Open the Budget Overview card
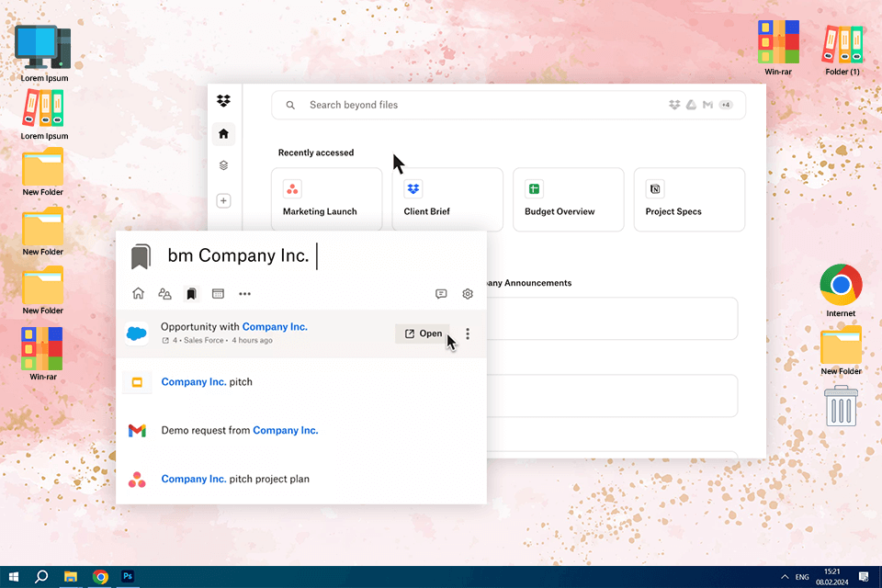The width and height of the screenshot is (882, 588). (x=568, y=199)
